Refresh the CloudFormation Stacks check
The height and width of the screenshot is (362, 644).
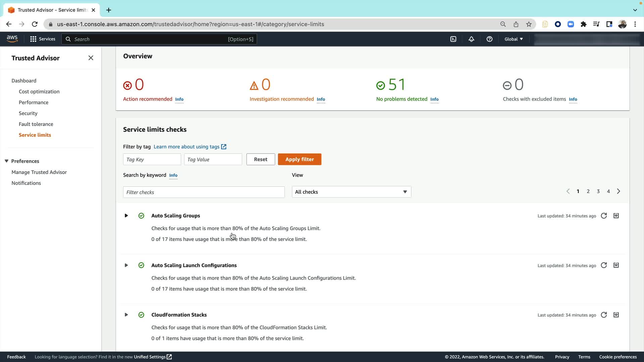pyautogui.click(x=604, y=315)
